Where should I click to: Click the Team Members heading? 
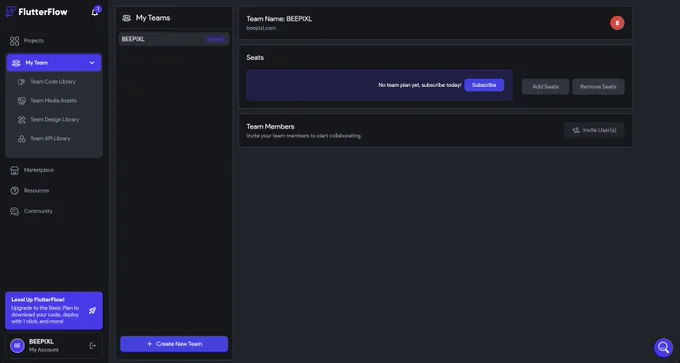[270, 127]
